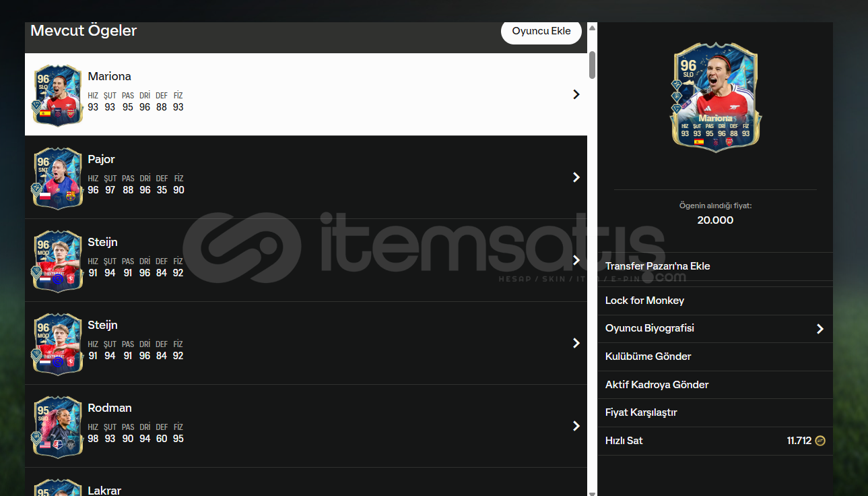Choose Fiyat Karşılaştır option
This screenshot has height=496, width=868.
pos(715,412)
